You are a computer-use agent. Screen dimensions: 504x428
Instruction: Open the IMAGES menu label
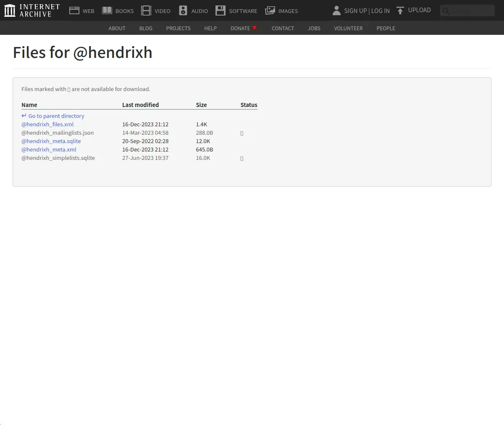click(288, 11)
